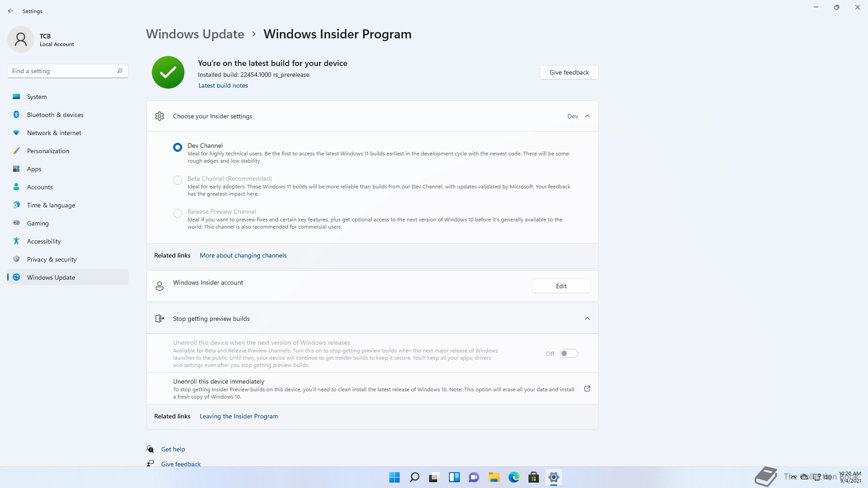Screen dimensions: 868x488
Task: Open the Windows Start button
Action: (394, 478)
